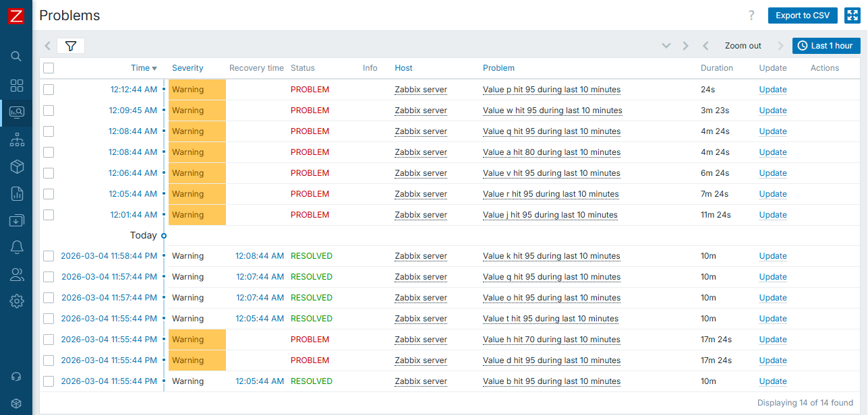Click the Administration gear icon in sidebar
The width and height of the screenshot is (868, 415).
point(17,300)
